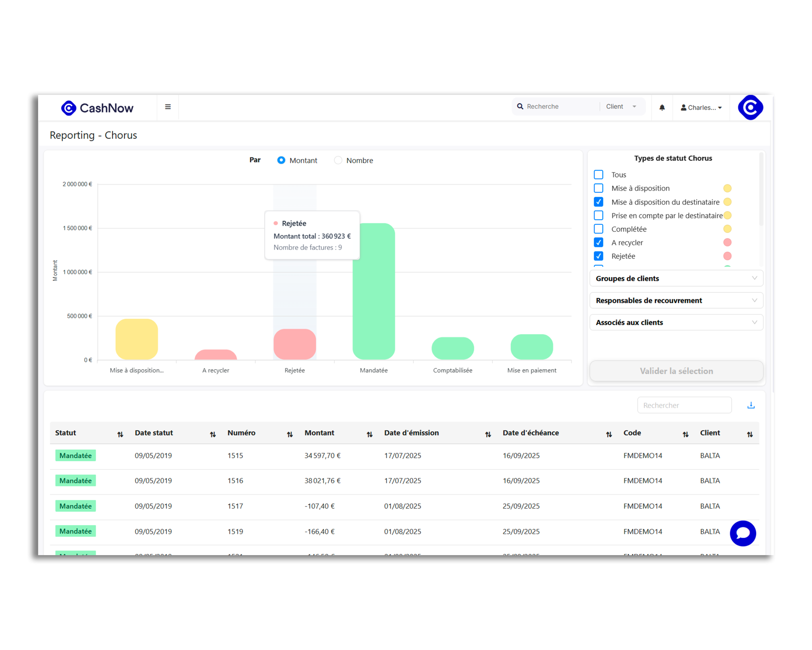Open the Client search type dropdown
The height and width of the screenshot is (650, 812).
pos(621,107)
